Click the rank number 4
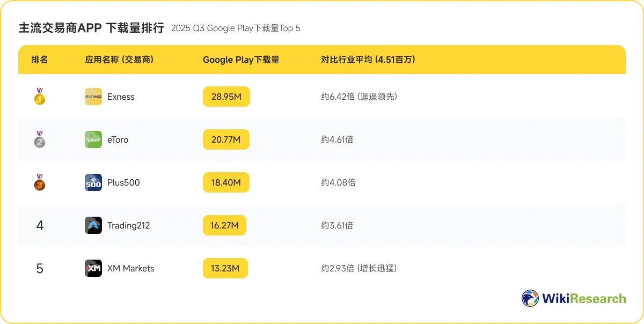644x324 pixels. pos(40,225)
